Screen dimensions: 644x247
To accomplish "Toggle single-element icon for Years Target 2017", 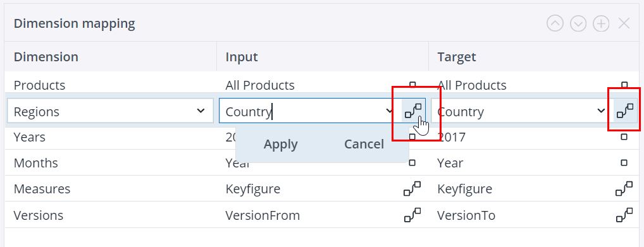I will click(624, 137).
